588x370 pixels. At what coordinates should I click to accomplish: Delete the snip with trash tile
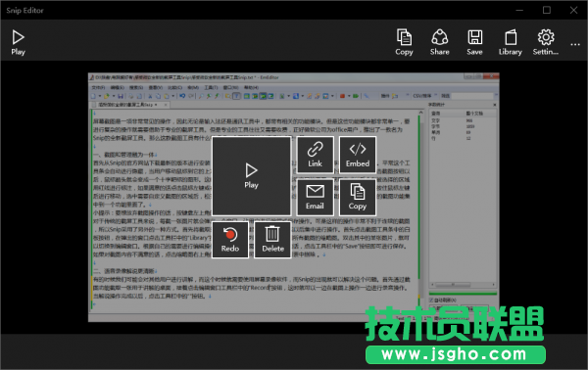pyautogui.click(x=272, y=240)
